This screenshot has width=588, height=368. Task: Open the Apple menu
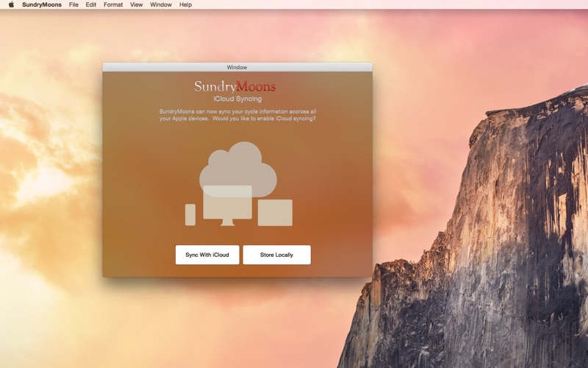click(11, 4)
